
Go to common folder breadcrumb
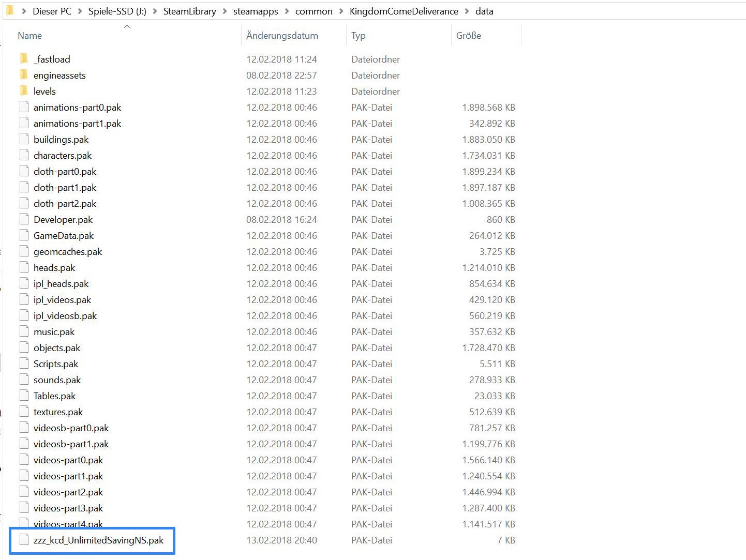tap(314, 11)
